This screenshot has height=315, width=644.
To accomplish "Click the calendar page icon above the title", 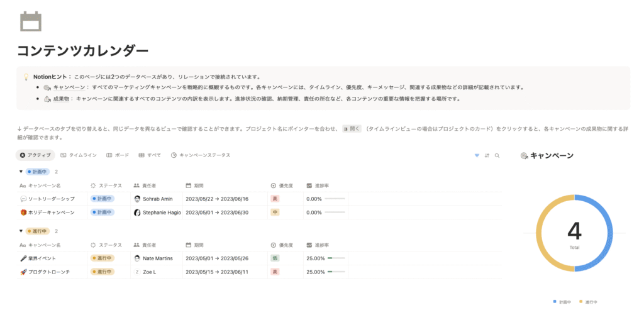I will click(31, 21).
